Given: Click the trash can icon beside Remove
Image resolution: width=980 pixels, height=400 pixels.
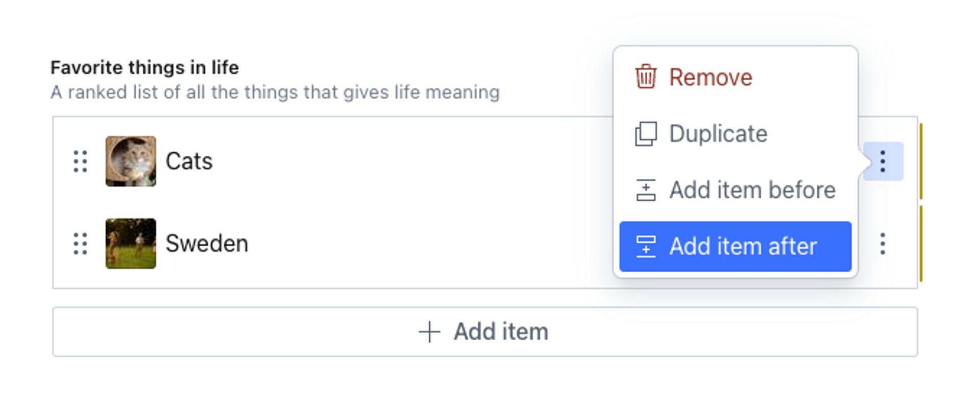Looking at the screenshot, I should point(646,77).
